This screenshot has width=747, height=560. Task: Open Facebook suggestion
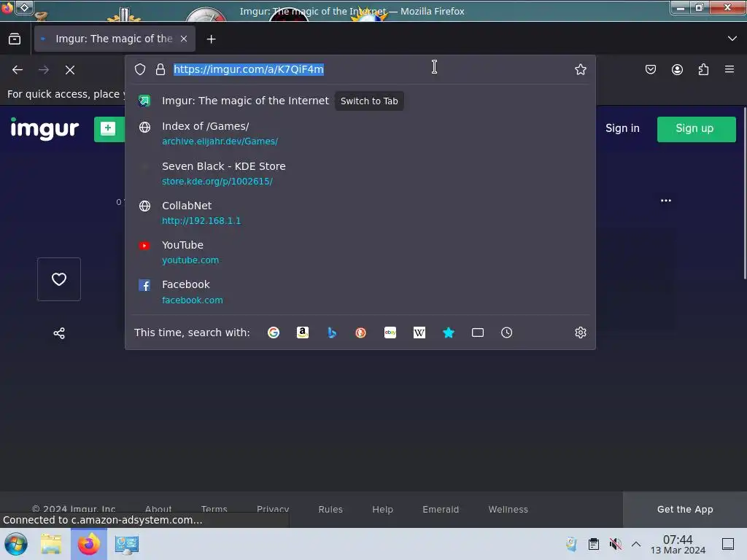click(360, 292)
